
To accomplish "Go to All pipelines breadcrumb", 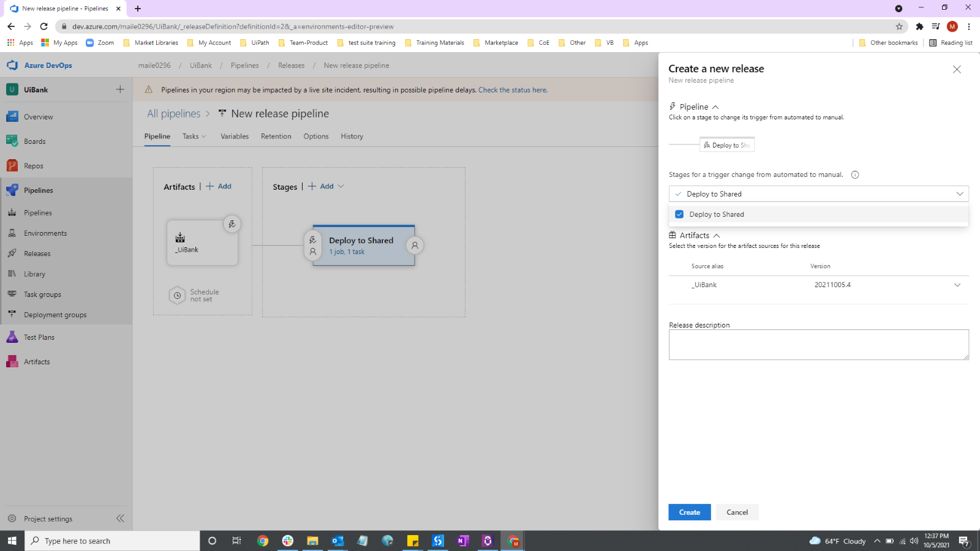I will coord(174,114).
